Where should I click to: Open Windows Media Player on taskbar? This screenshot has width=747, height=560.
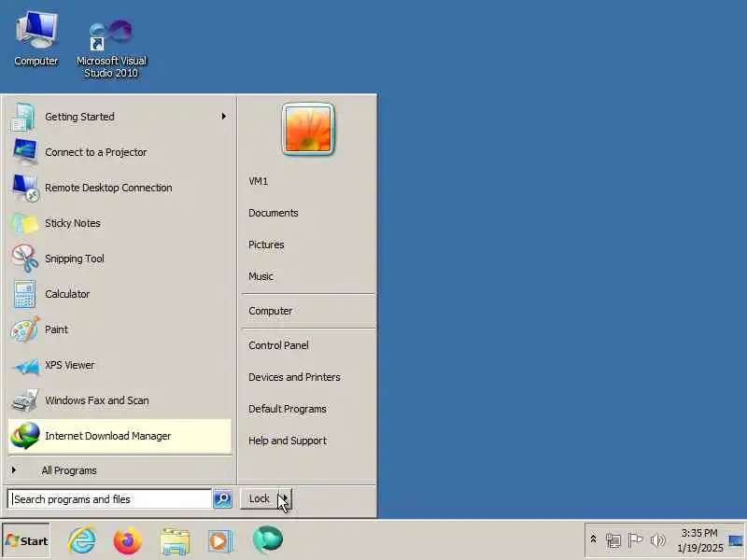pyautogui.click(x=219, y=541)
